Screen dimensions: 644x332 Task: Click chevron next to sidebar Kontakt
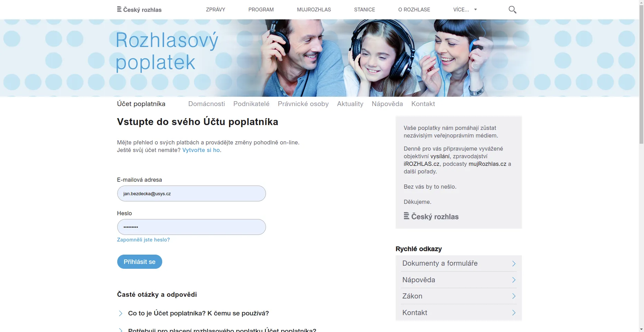point(514,313)
